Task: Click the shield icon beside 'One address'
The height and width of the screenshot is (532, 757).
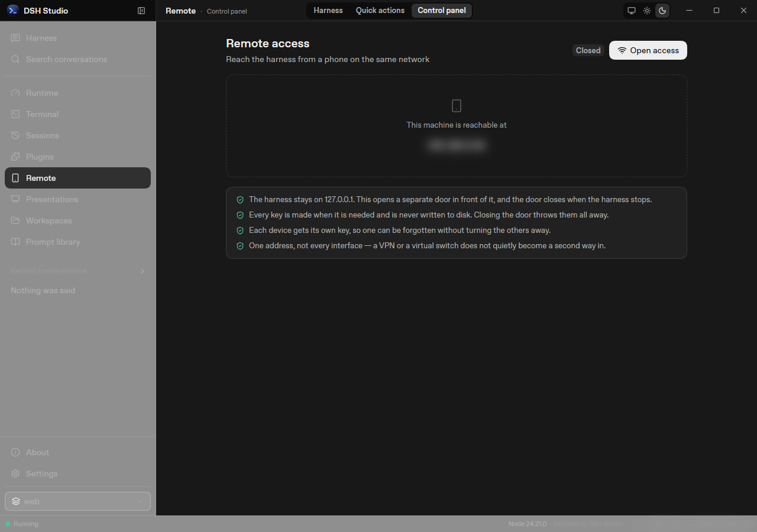Action: tap(240, 246)
